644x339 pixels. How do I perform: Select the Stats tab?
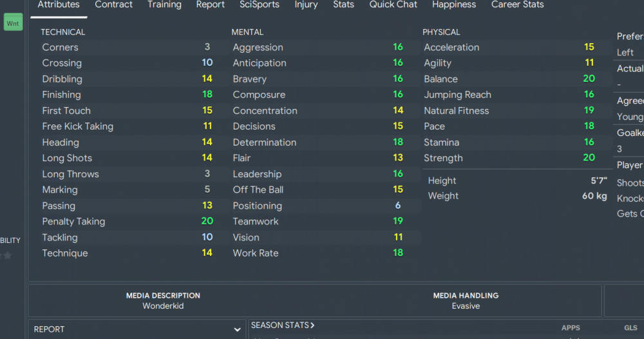point(343,5)
